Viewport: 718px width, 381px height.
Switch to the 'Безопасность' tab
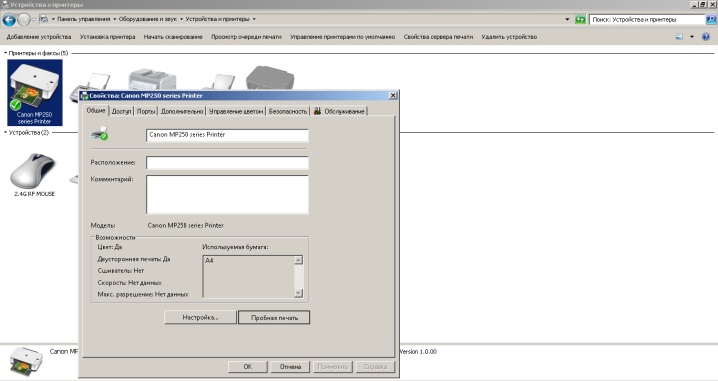(x=288, y=111)
